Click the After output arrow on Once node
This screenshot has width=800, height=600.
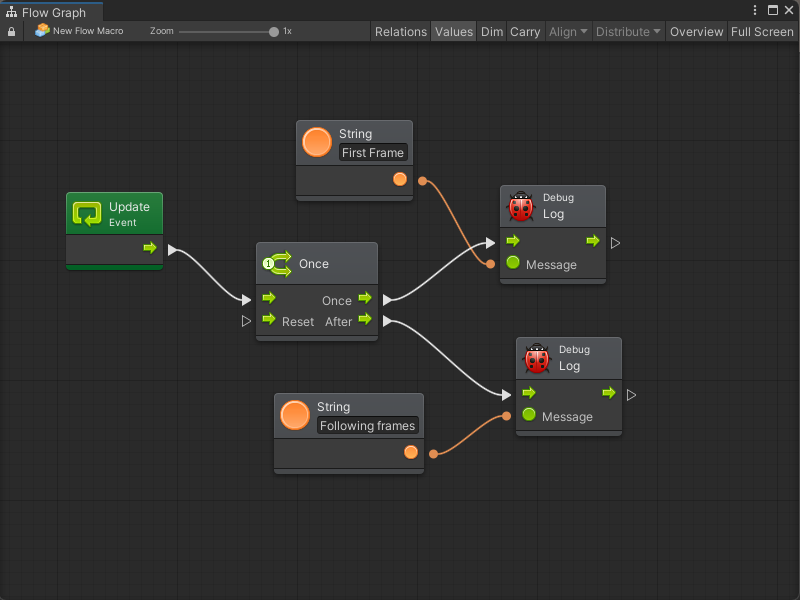365,320
